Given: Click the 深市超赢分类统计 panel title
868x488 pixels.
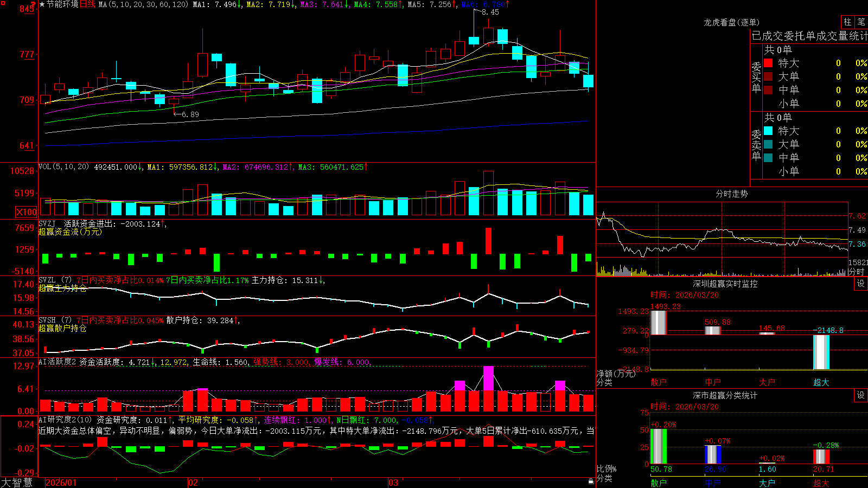Looking at the screenshot, I should [x=725, y=395].
